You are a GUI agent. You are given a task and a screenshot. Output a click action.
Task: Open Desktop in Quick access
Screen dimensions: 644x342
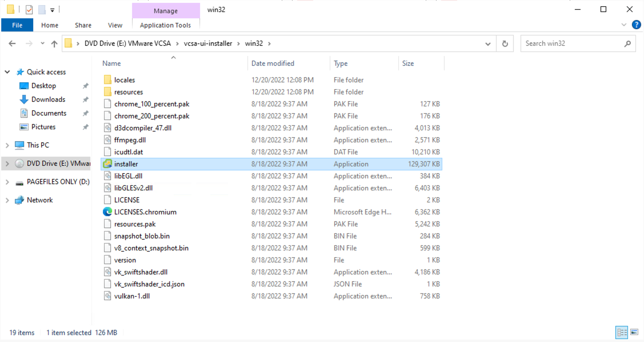(43, 86)
